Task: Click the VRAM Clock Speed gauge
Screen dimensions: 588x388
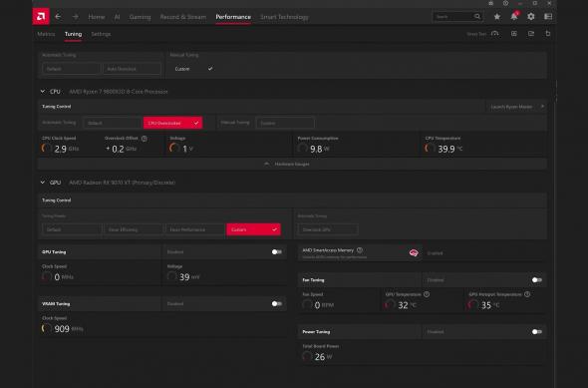Action: coord(46,329)
